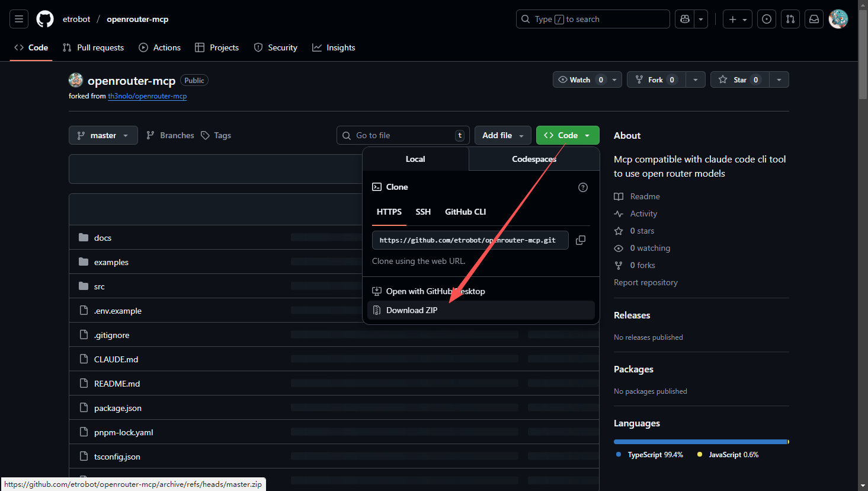Switch to the Actions tab
The width and height of the screenshot is (868, 491).
(160, 47)
